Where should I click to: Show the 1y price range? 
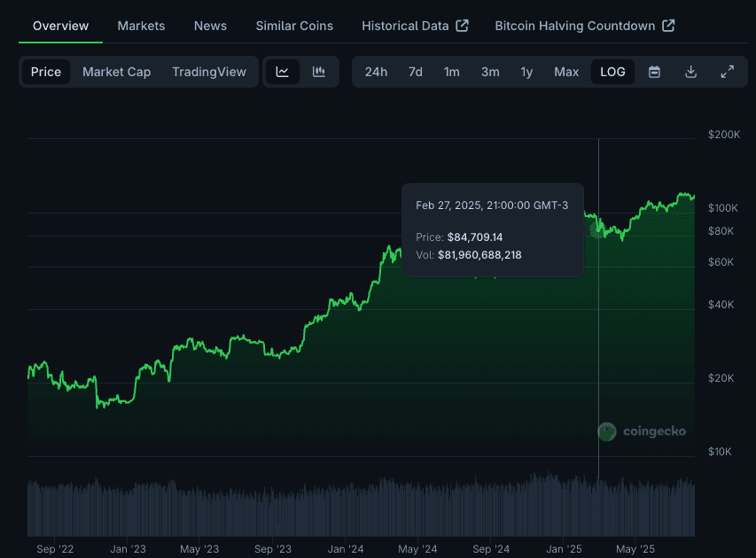pyautogui.click(x=526, y=72)
